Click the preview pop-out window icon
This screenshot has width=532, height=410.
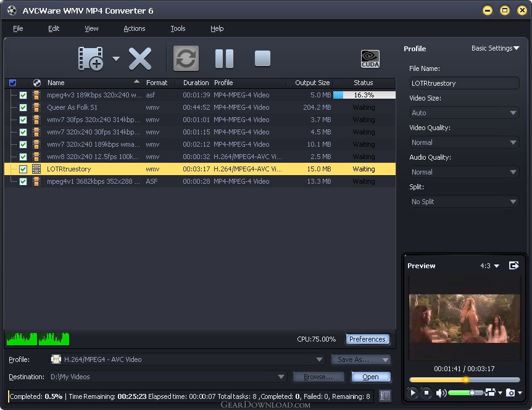[514, 265]
